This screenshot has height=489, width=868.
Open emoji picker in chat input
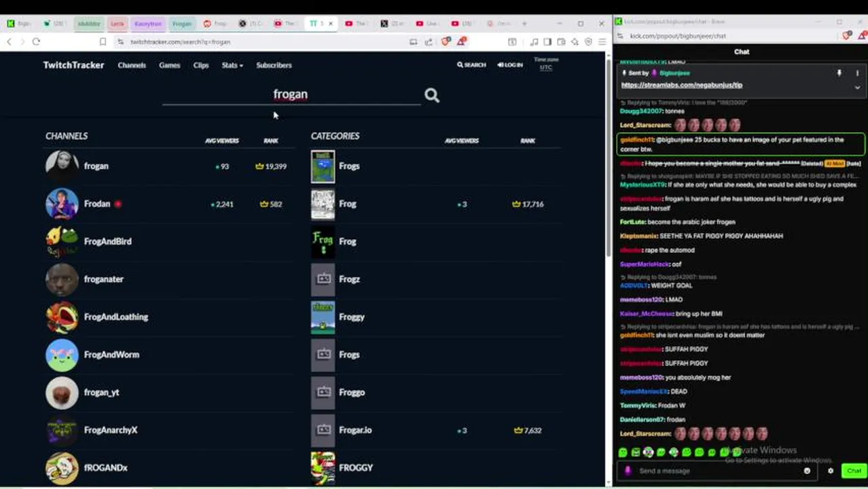807,471
